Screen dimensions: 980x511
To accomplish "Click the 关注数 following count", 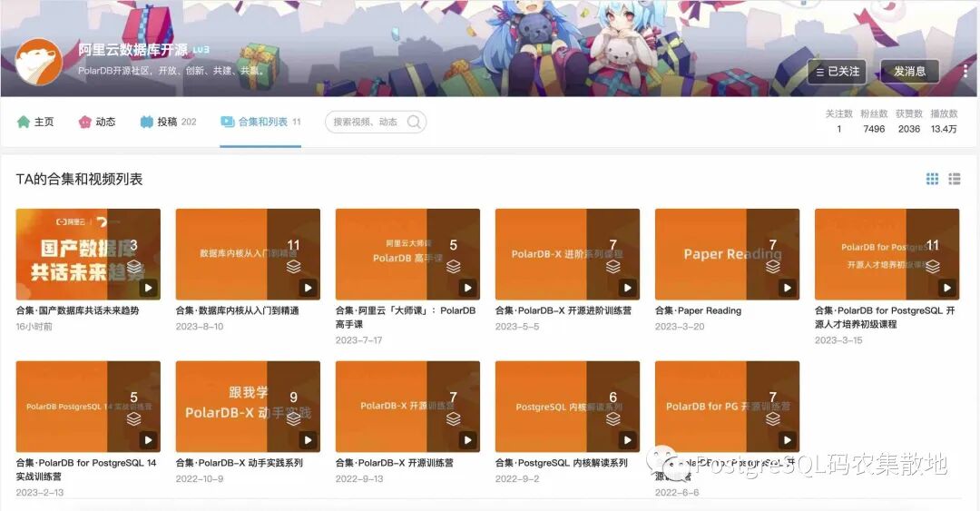I will tap(838, 122).
